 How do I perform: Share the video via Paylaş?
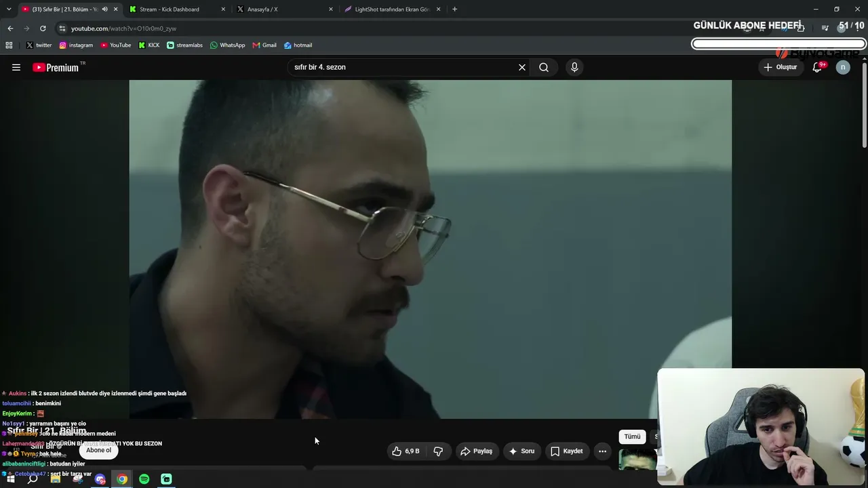(476, 451)
